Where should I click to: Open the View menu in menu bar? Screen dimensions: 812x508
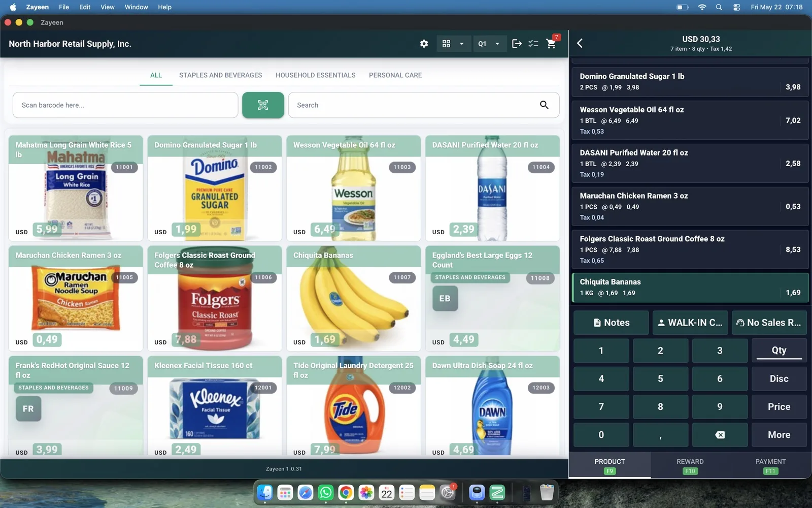point(108,7)
